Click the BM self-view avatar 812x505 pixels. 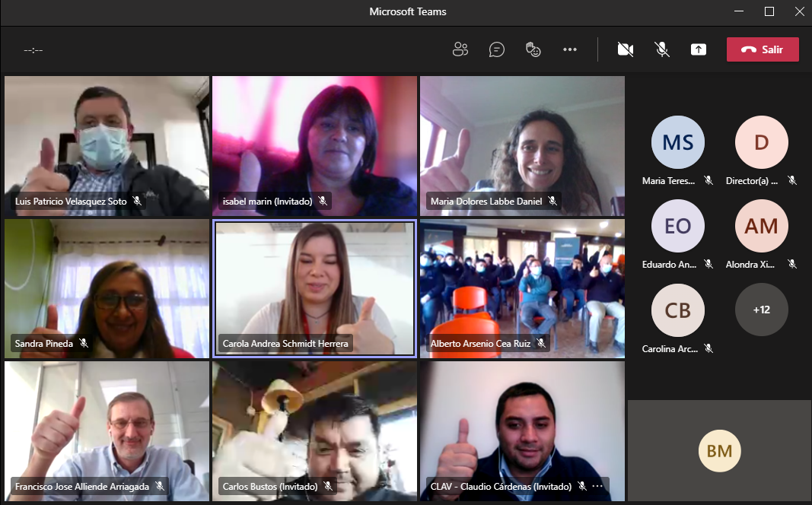click(x=719, y=451)
